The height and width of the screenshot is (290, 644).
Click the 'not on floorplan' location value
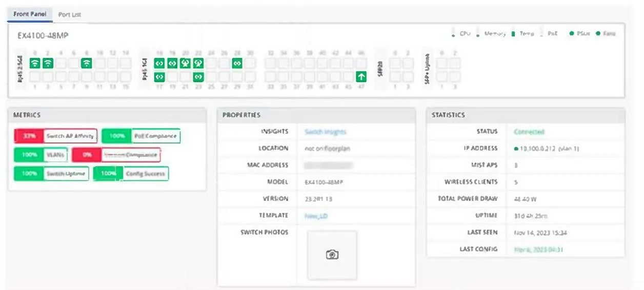(x=327, y=149)
